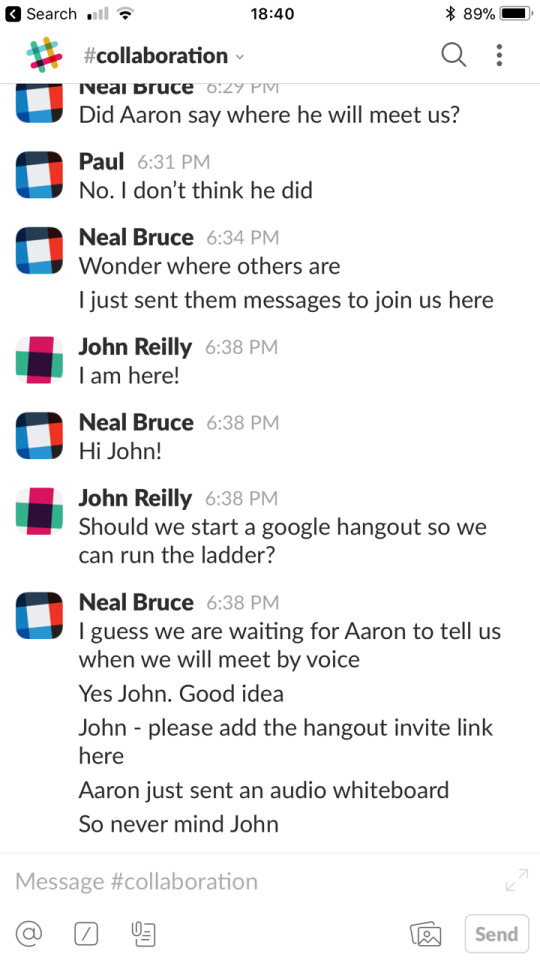Tap Neal Bruce's name above 'Hi John!'
The image size is (540, 960).
136,422
